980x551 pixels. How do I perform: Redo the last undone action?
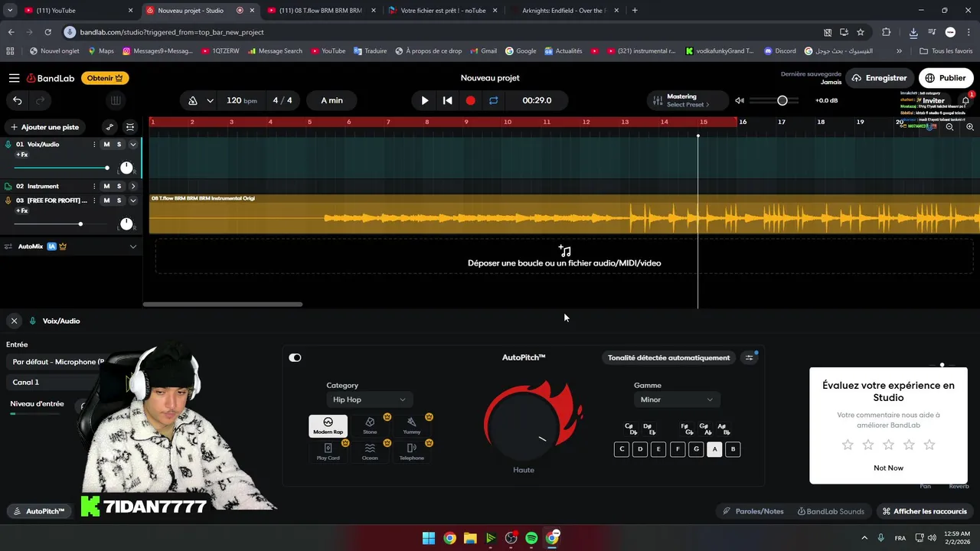tap(41, 100)
